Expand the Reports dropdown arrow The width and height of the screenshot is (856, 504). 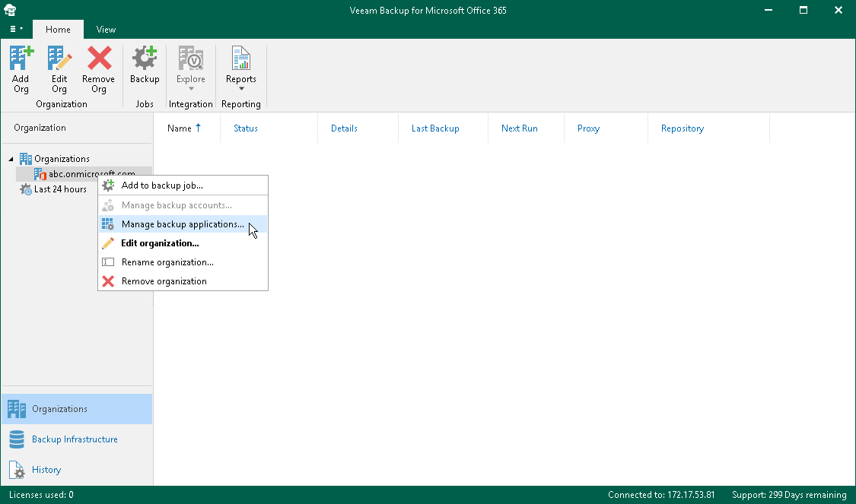(241, 89)
